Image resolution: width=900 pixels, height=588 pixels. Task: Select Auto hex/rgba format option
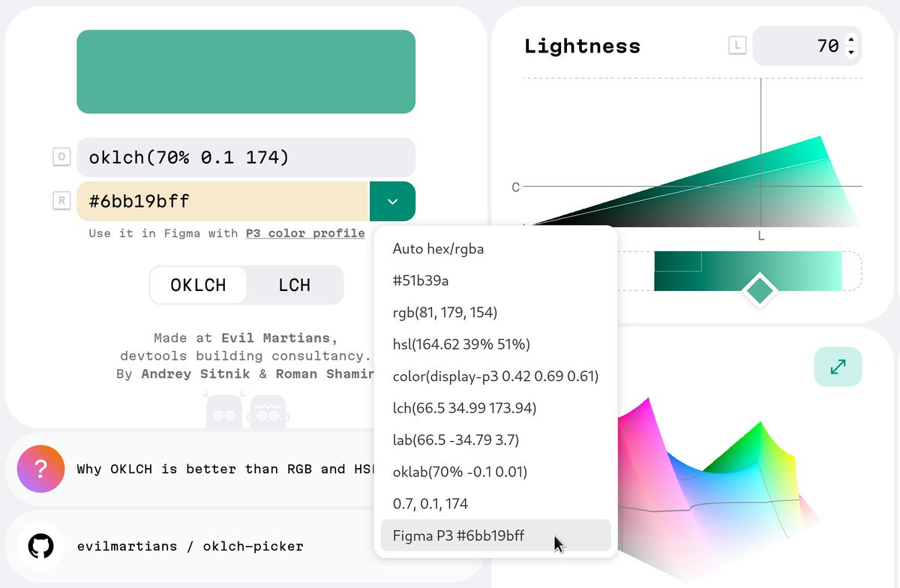[x=496, y=249]
